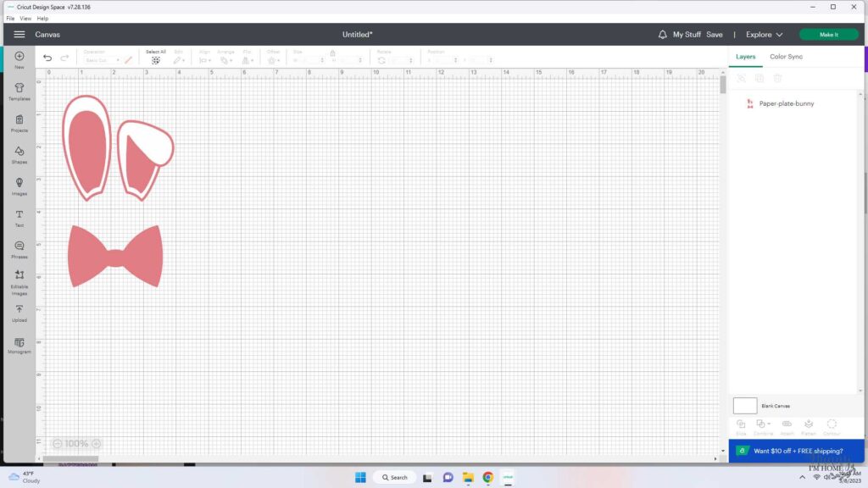Open the Projects panel
The image size is (868, 488).
(19, 123)
